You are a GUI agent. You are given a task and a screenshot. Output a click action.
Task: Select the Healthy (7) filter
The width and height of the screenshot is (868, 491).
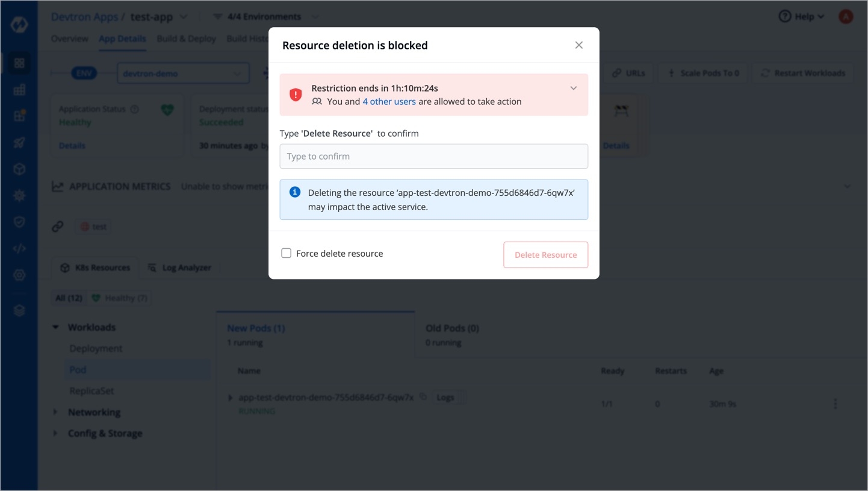[x=120, y=298]
